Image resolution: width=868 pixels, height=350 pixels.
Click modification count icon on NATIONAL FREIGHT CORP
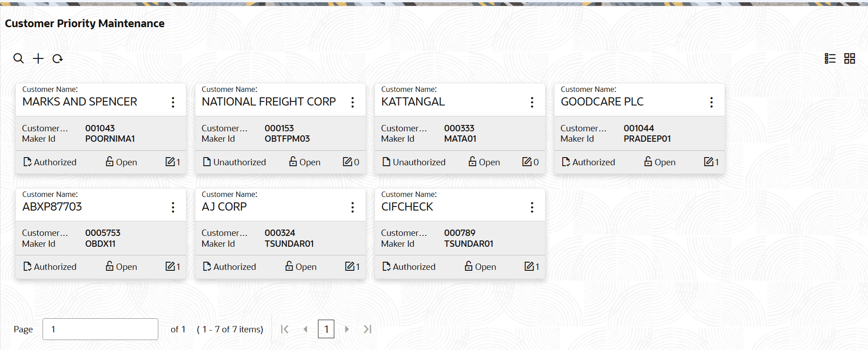[x=347, y=162]
